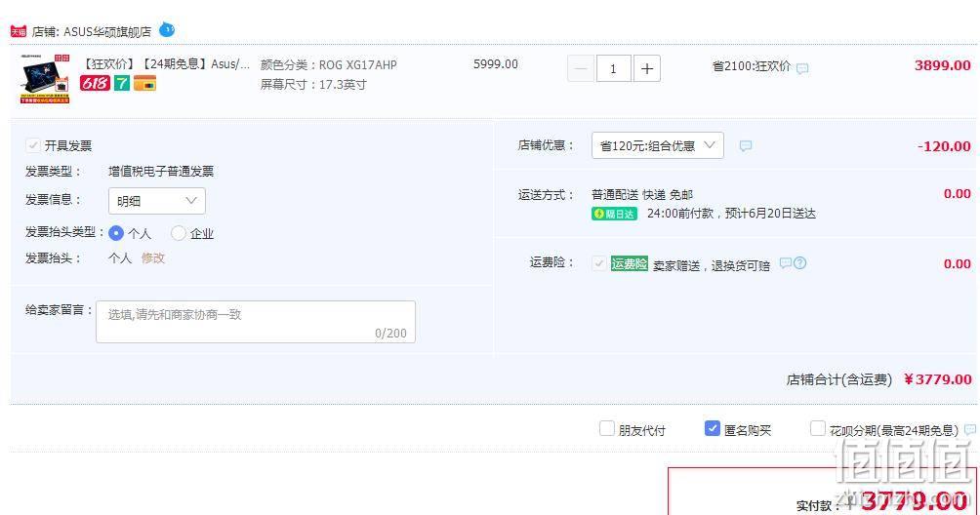Toggle the 运费险 checkbox
980x515 pixels.
pyautogui.click(x=598, y=263)
